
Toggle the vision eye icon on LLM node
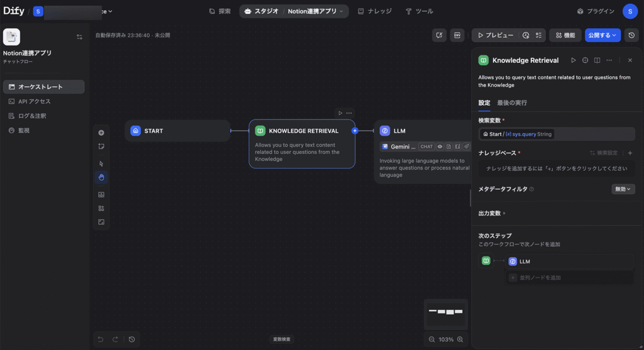(440, 146)
